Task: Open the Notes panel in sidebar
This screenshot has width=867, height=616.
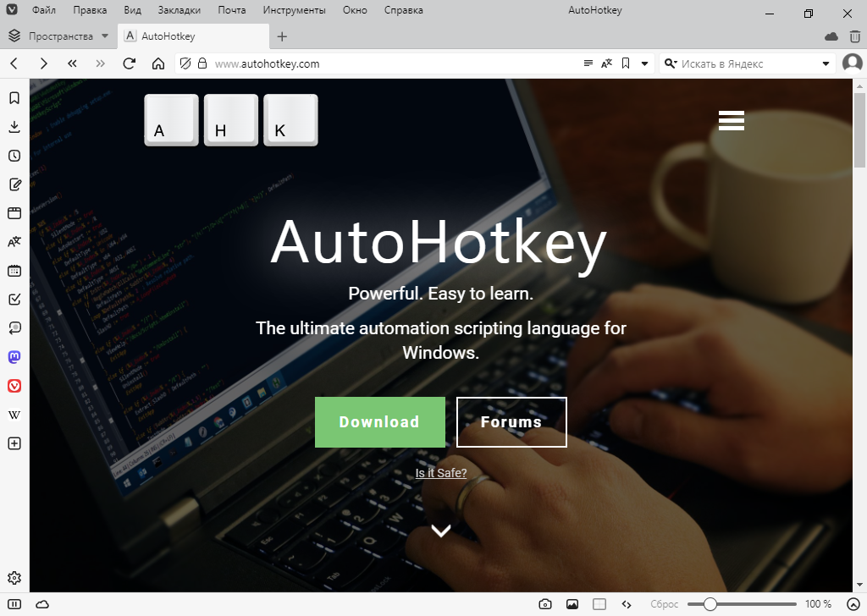Action: pyautogui.click(x=14, y=184)
